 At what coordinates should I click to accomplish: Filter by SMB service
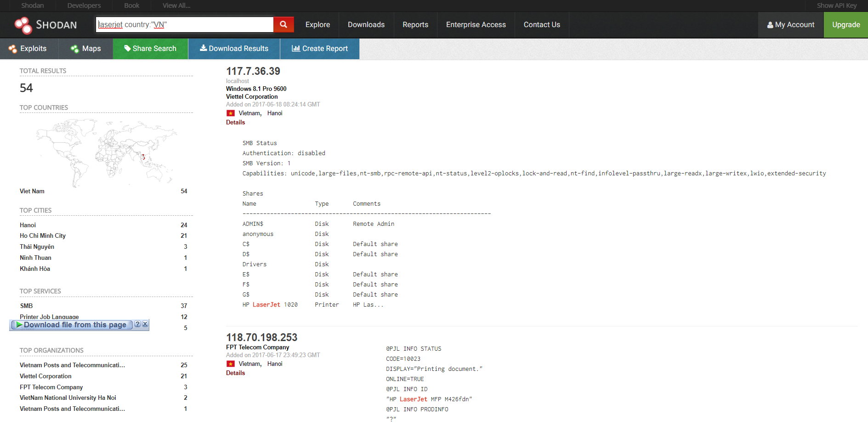click(26, 306)
